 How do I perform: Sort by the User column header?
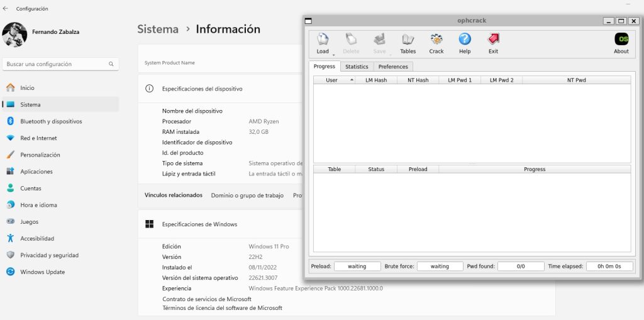click(334, 80)
